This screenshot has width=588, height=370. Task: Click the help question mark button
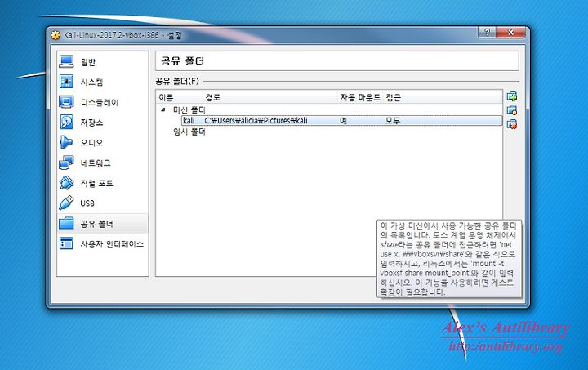487,32
